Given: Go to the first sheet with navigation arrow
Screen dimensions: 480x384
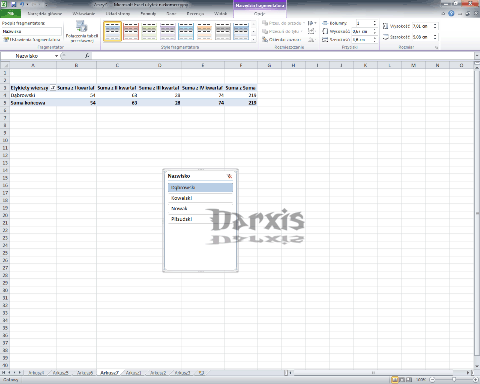Looking at the screenshot, I should pos(4,373).
